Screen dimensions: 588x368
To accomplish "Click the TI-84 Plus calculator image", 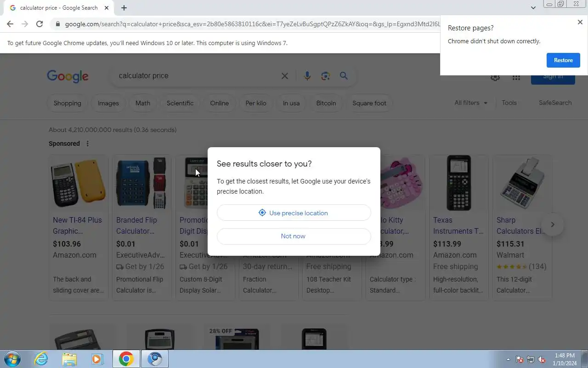I will (79, 183).
